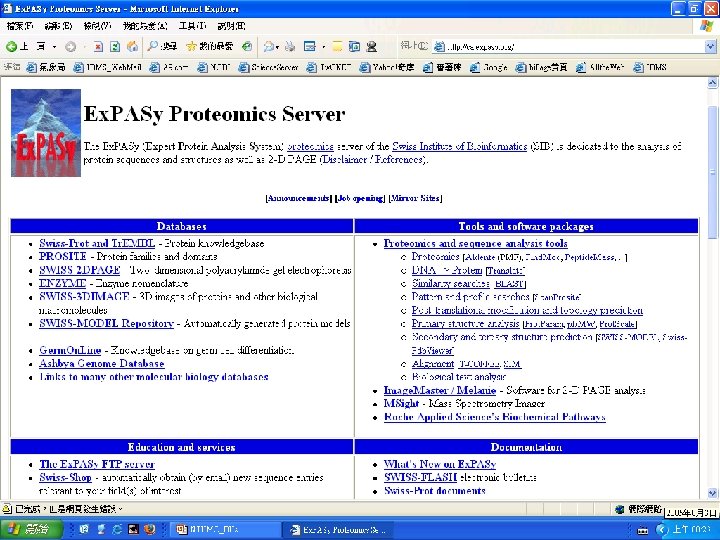Image resolution: width=720 pixels, height=540 pixels.
Task: Open the Search magnifier button
Action: pos(162,46)
